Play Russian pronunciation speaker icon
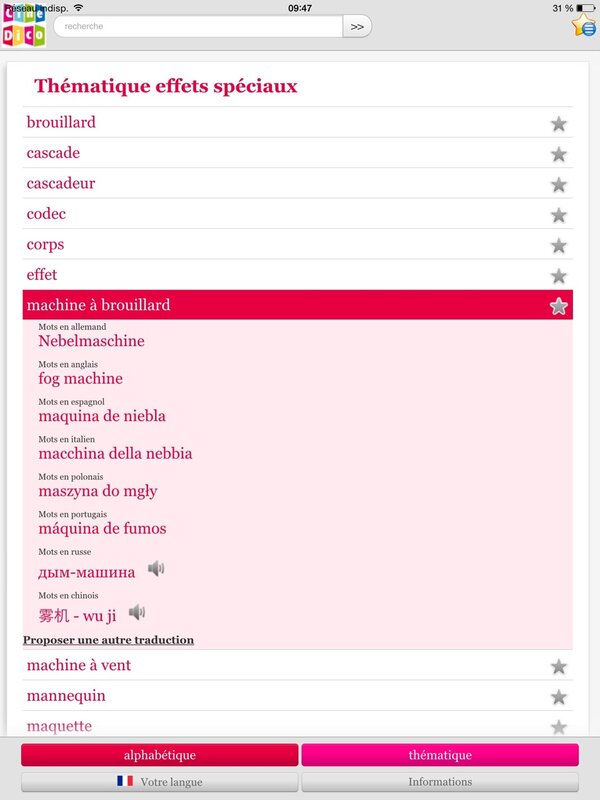The width and height of the screenshot is (600, 800). coord(156,568)
